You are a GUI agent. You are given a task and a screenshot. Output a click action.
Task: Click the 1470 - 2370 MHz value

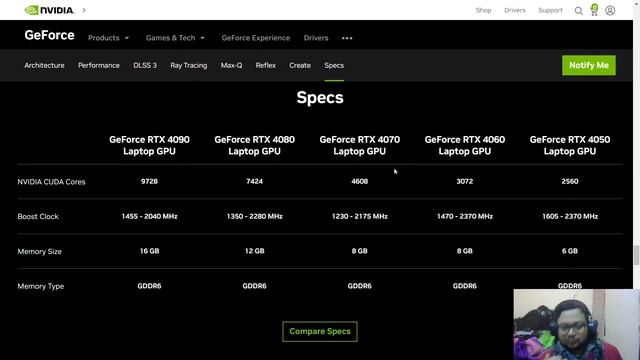464,216
